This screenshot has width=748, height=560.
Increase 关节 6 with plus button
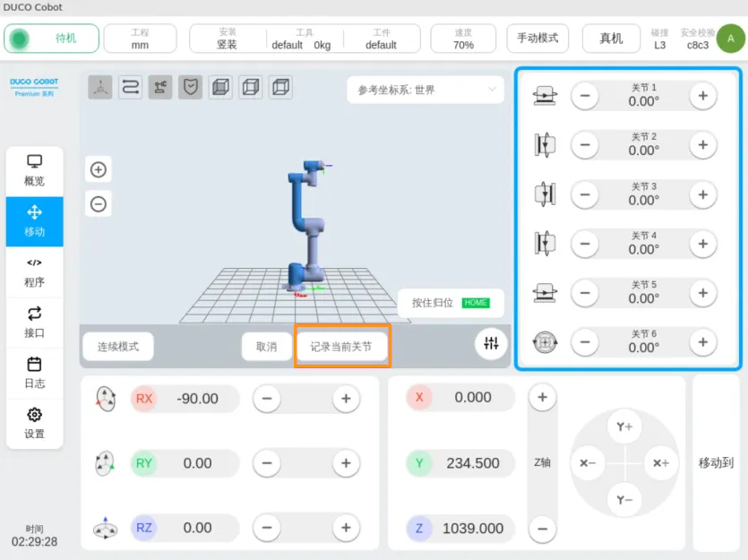tap(702, 342)
